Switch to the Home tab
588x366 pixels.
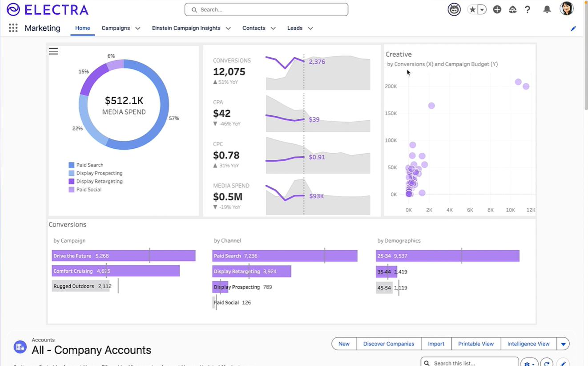[83, 28]
